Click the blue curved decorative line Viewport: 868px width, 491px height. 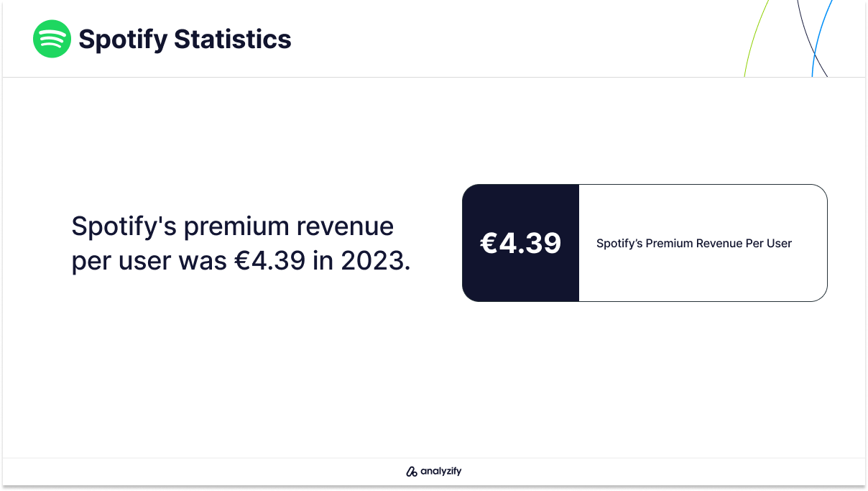[821, 37]
